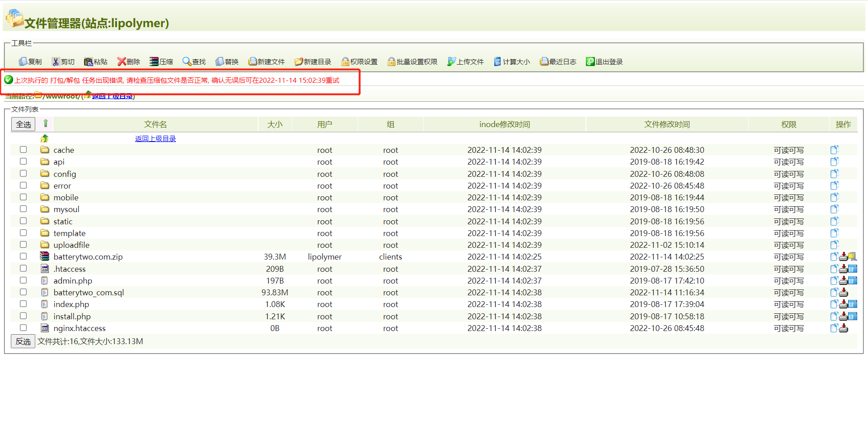Check the box next to mysoul
This screenshot has height=426, width=868.
pos(23,208)
